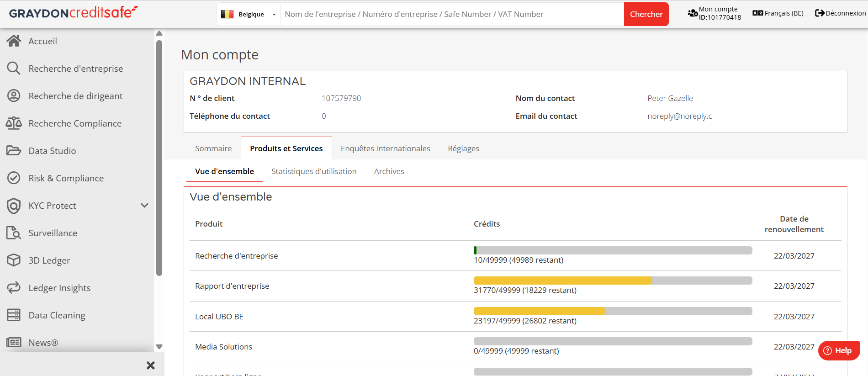The width and height of the screenshot is (868, 376).
Task: Click the 23197/49999 (26802 restant) text
Action: (525, 321)
